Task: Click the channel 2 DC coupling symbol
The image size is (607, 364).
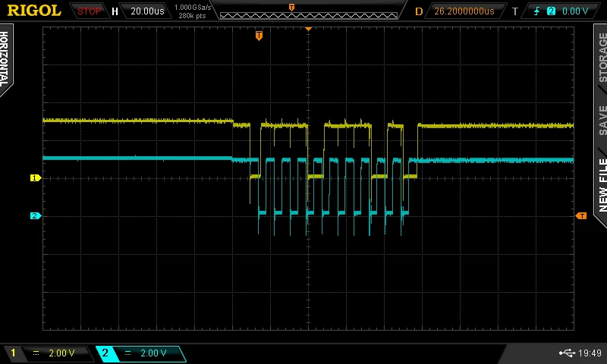Action: [x=127, y=353]
